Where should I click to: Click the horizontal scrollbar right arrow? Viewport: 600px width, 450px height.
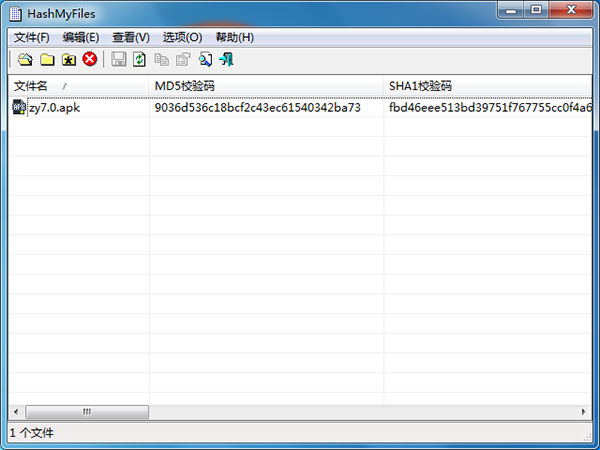583,412
